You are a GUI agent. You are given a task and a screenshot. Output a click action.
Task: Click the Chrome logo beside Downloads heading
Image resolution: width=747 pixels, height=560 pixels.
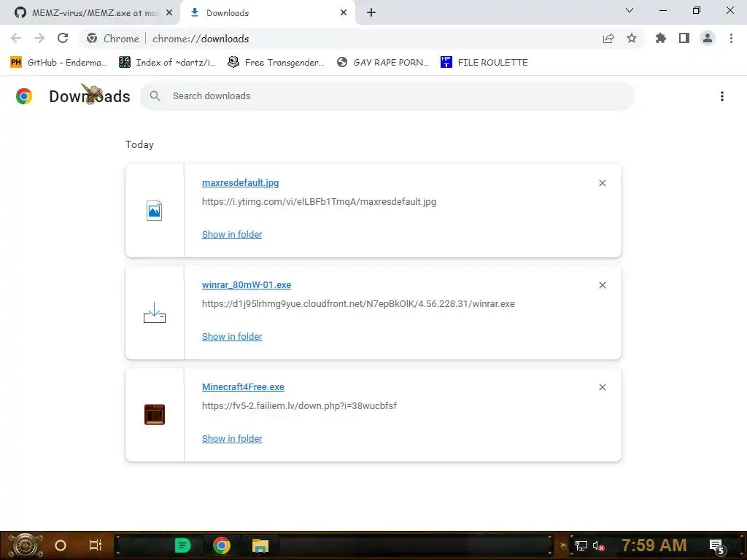click(24, 96)
